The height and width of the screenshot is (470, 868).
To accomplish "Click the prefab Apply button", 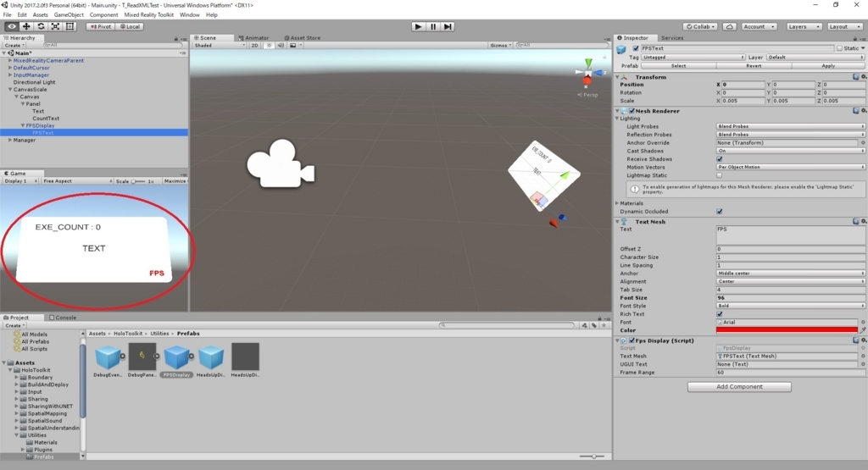I will click(828, 66).
